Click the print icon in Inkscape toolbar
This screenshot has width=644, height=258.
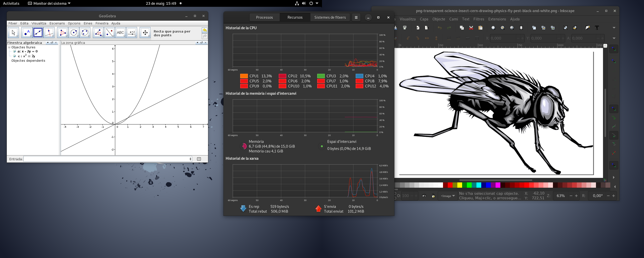405,28
